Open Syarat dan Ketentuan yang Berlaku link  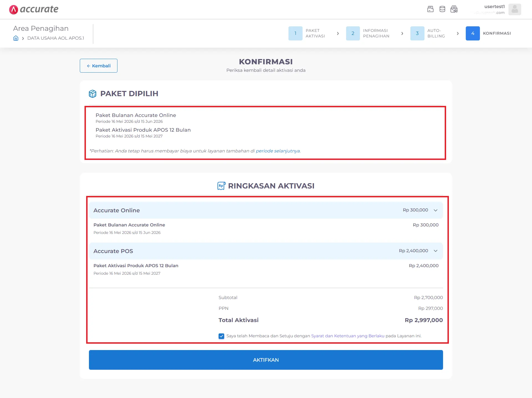click(x=348, y=336)
